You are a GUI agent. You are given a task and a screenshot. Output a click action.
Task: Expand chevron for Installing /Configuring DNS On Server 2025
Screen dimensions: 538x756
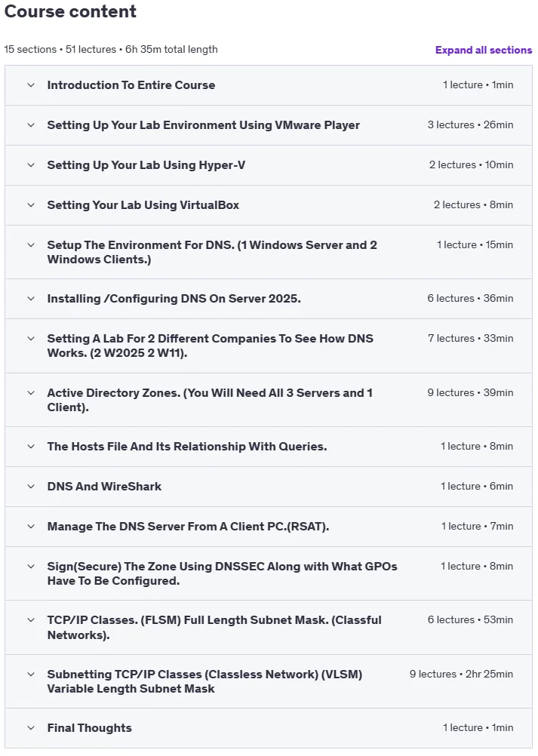(x=31, y=299)
